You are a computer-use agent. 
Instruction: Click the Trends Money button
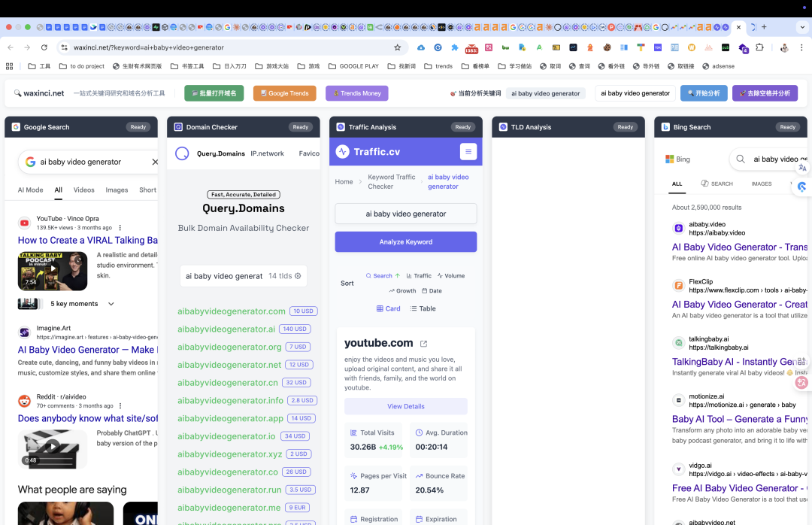[x=357, y=93]
